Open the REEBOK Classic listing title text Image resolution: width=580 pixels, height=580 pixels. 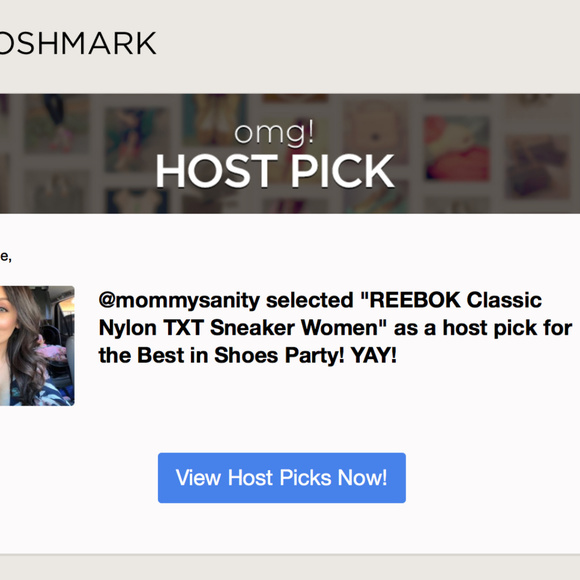[455, 299]
